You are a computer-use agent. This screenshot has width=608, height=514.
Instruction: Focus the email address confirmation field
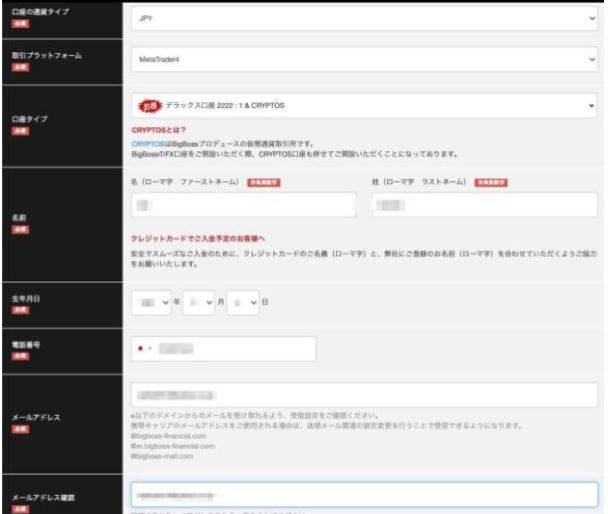click(364, 494)
